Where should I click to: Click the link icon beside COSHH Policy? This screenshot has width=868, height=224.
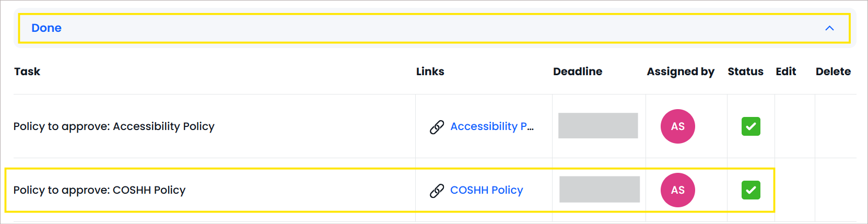tap(437, 191)
